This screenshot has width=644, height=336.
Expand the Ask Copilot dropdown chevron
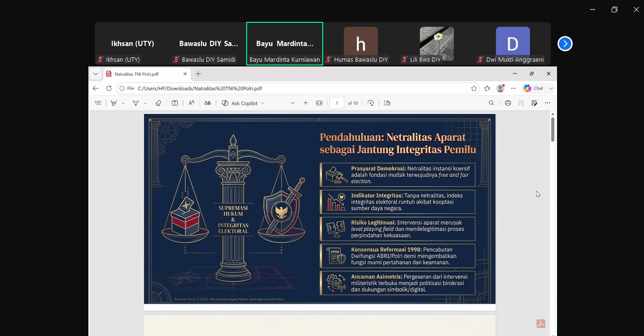pyautogui.click(x=262, y=103)
